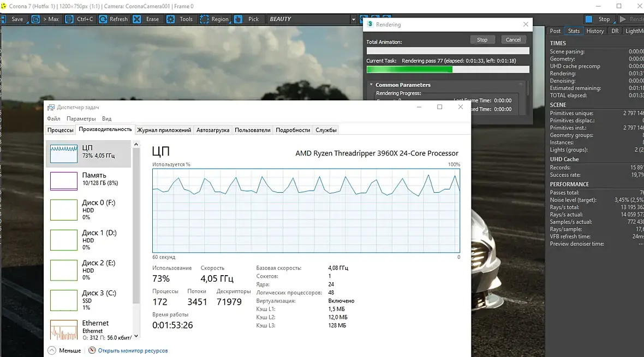Send the render to Max with '> Max'
Image resolution: width=644 pixels, height=357 pixels.
pyautogui.click(x=46, y=19)
